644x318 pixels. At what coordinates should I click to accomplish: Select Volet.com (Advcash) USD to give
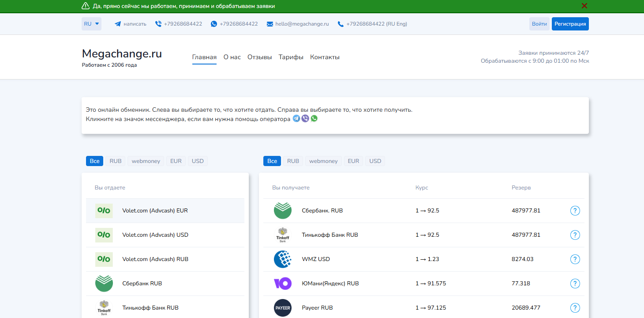(155, 235)
